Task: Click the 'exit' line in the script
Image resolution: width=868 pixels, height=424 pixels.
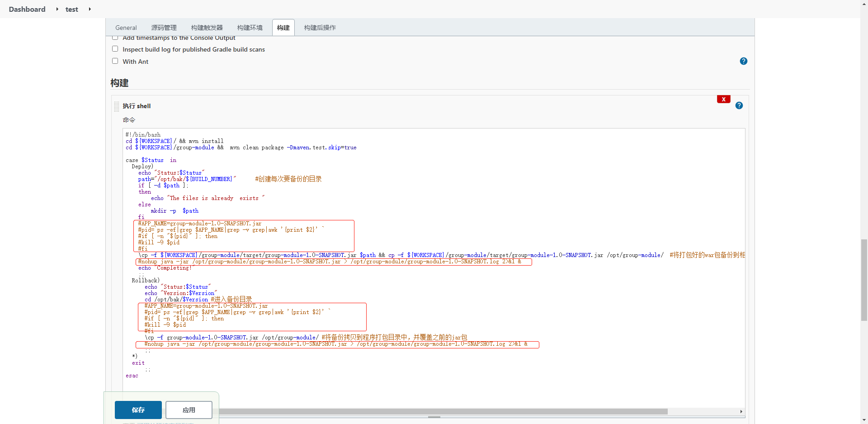Action: tap(138, 363)
